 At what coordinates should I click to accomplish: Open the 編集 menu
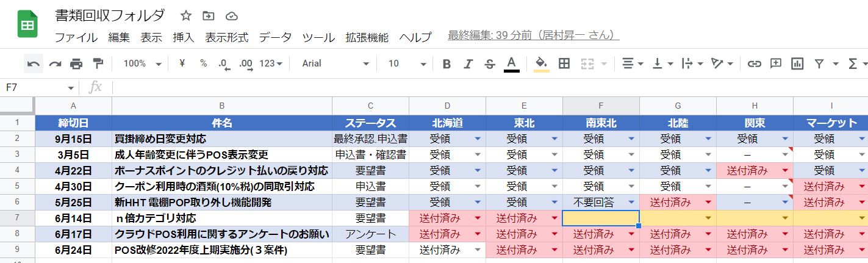(119, 37)
